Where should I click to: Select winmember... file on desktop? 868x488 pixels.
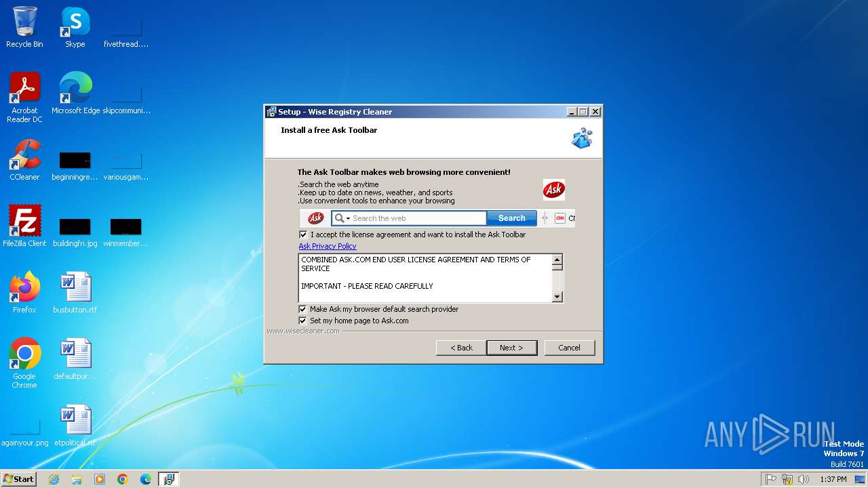(125, 233)
